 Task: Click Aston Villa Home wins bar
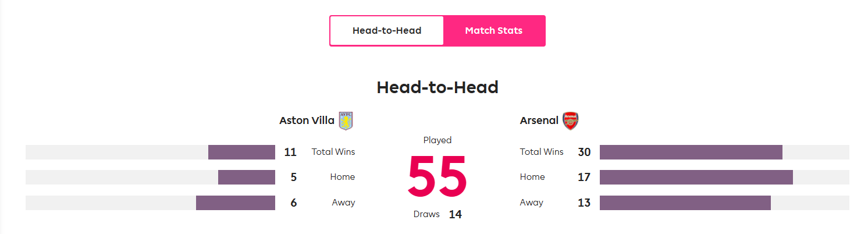click(x=150, y=177)
